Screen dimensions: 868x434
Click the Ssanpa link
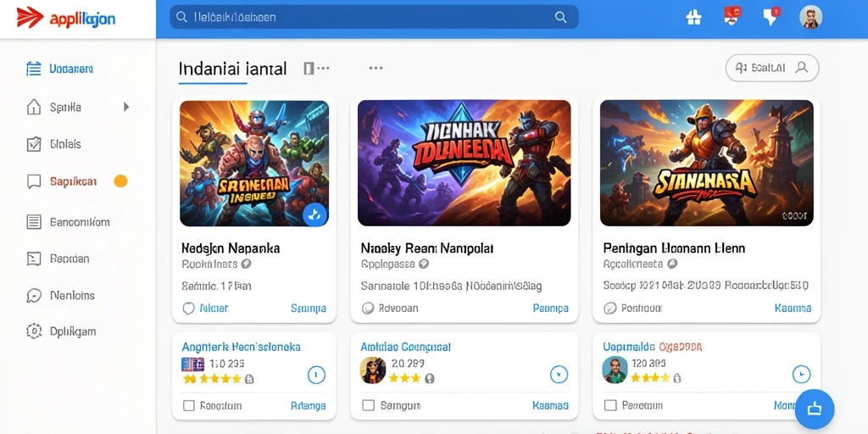click(309, 309)
